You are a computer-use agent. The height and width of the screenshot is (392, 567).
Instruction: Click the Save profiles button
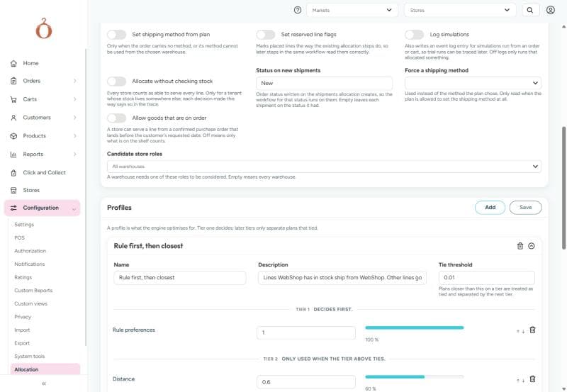(525, 208)
